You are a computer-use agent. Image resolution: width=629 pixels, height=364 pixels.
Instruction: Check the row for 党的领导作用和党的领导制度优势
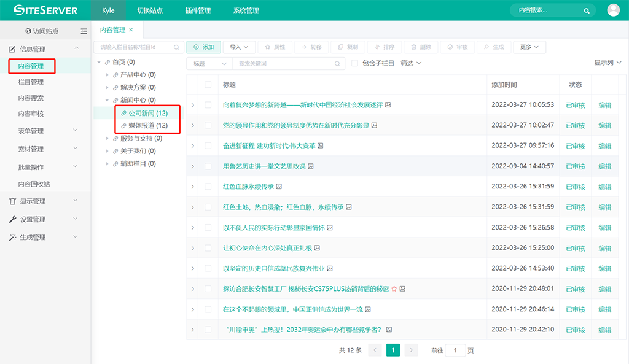tap(208, 125)
